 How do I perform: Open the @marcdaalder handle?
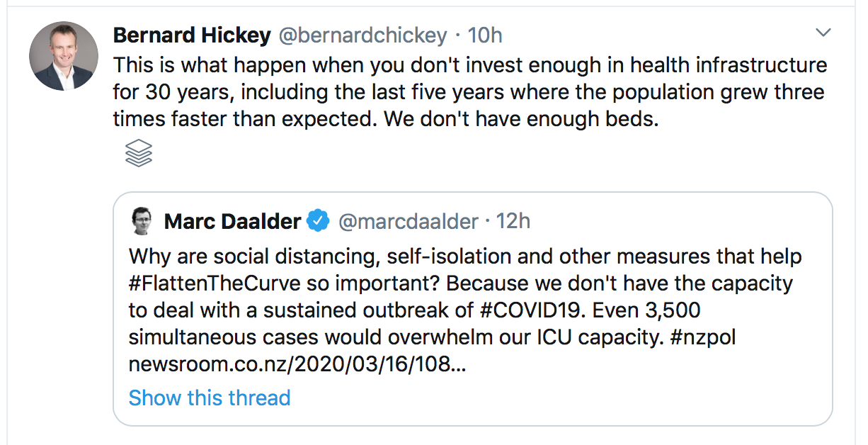409,222
